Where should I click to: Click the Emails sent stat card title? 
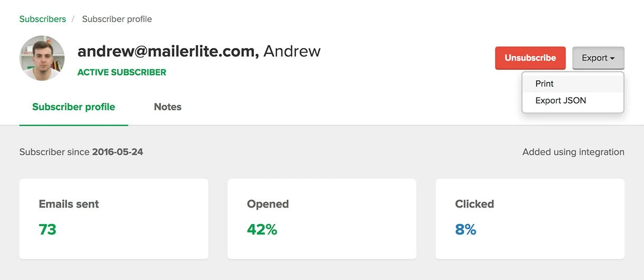point(69,204)
